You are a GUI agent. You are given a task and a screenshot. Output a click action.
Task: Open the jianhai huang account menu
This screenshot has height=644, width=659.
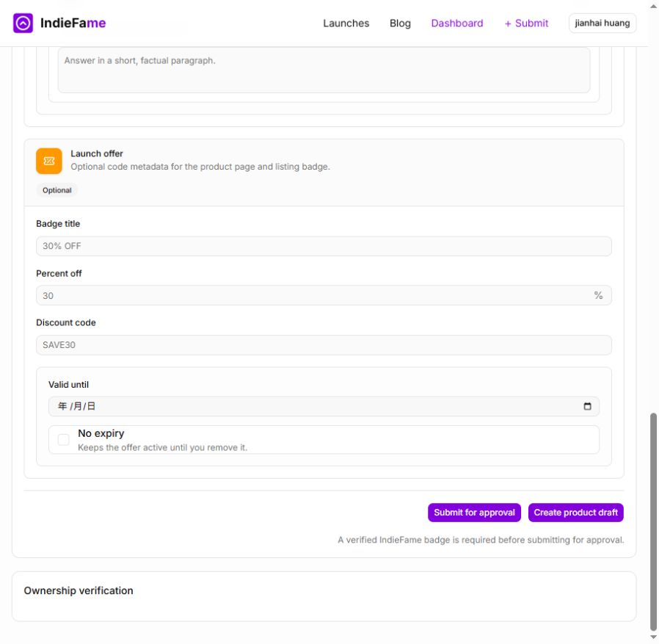click(x=602, y=23)
